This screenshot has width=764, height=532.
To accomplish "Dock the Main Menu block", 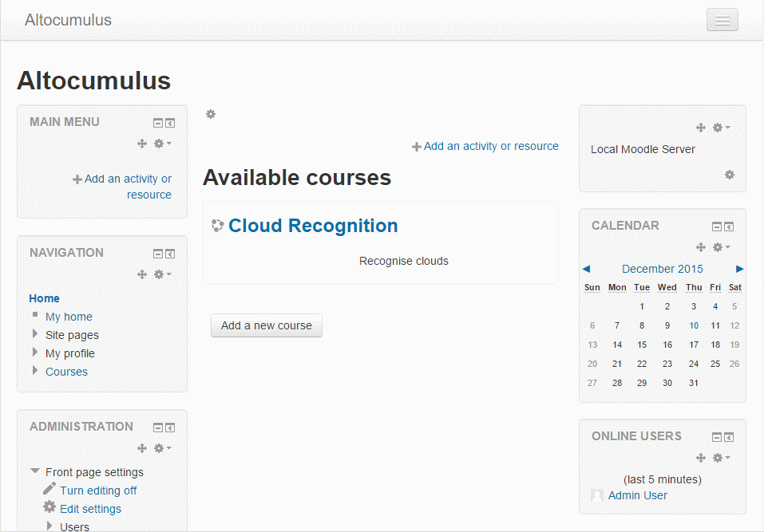I will 169,123.
